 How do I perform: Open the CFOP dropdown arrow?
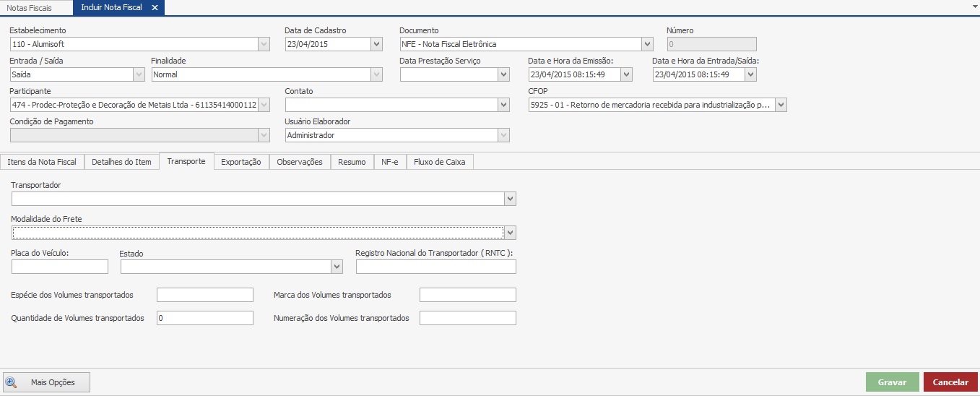pos(781,105)
